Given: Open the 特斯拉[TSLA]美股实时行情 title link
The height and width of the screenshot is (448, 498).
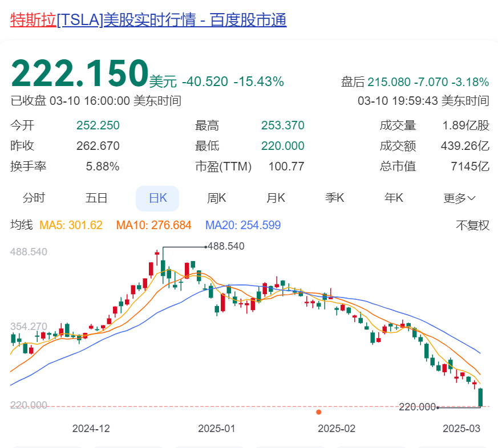Looking at the screenshot, I should tap(148, 20).
